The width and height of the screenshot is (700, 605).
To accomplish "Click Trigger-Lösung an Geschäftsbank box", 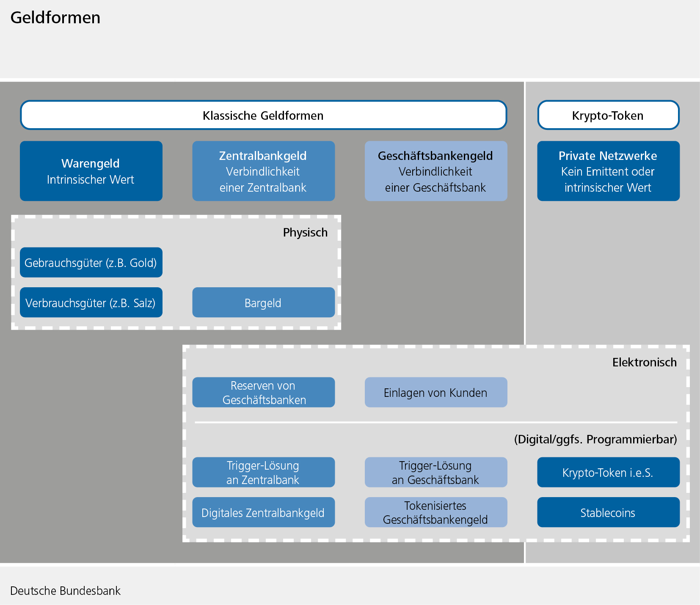I will tap(435, 472).
